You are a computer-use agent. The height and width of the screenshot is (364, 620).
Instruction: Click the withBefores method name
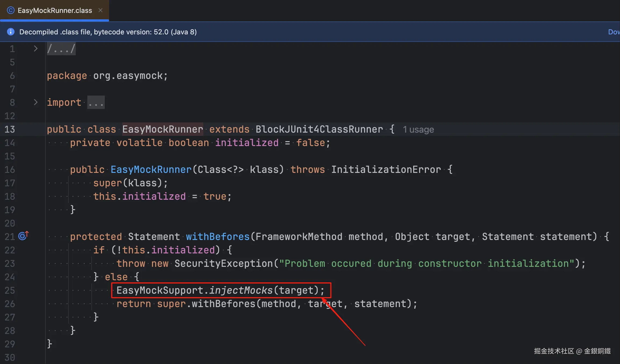pos(218,236)
